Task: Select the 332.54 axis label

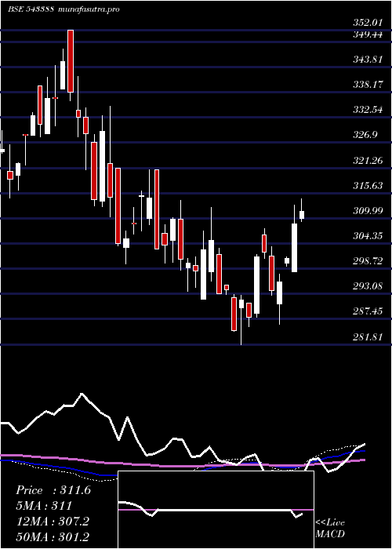Action: (x=367, y=110)
